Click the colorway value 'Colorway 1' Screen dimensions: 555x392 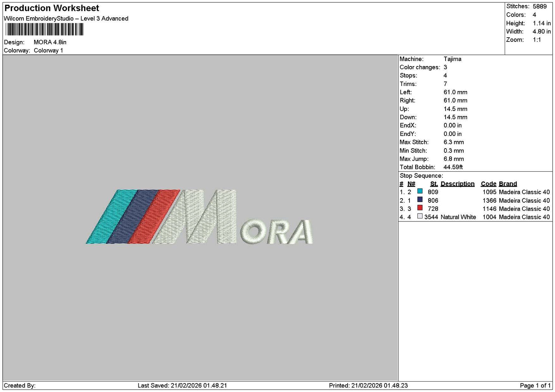[48, 51]
